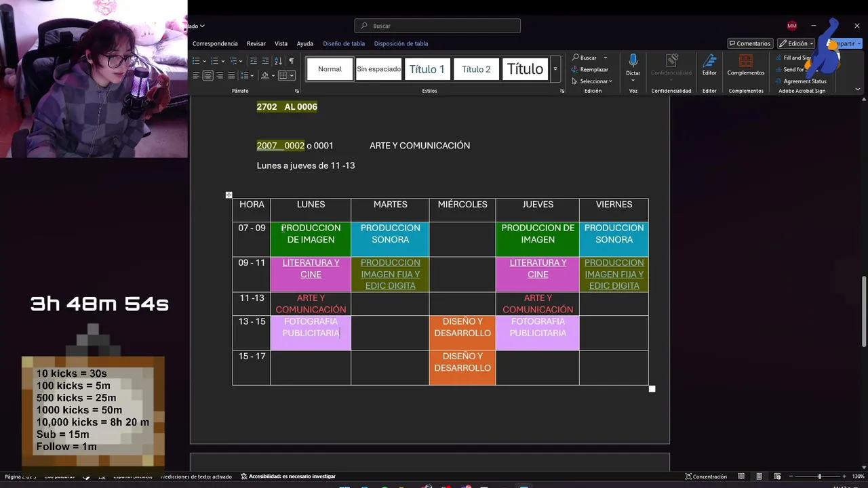The height and width of the screenshot is (488, 868).
Task: Click Agreement Status in Acrobat Sign
Action: (800, 81)
